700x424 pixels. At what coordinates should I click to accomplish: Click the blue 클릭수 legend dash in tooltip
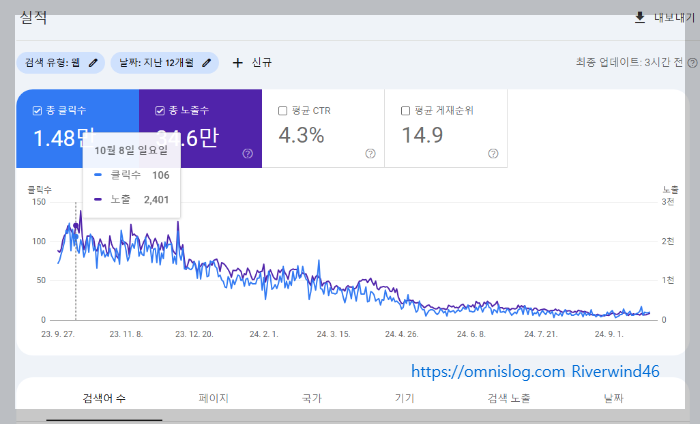pos(98,175)
